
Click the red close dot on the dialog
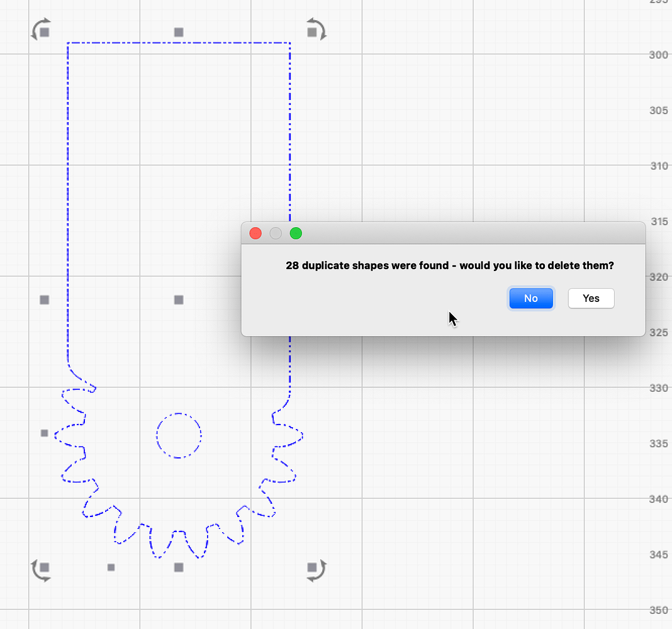(x=255, y=233)
